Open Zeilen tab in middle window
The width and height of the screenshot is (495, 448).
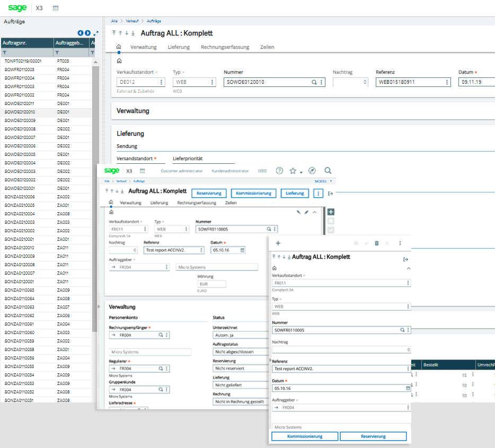(231, 203)
